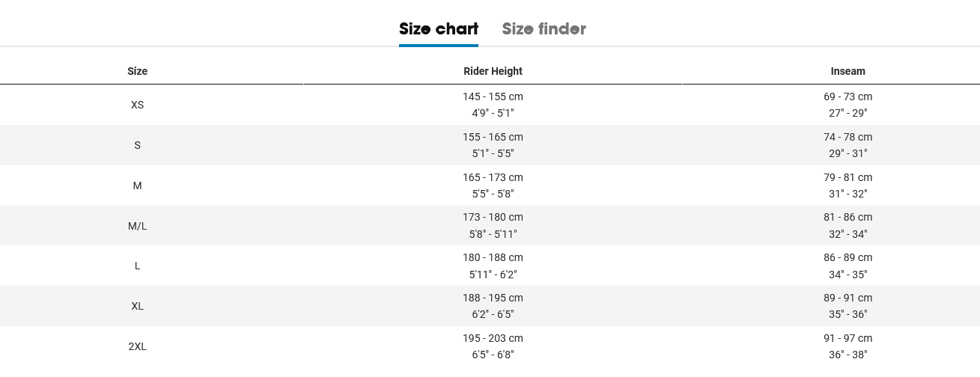Select the Size chart tab
Screen dimensions: 980x377
pos(439,29)
